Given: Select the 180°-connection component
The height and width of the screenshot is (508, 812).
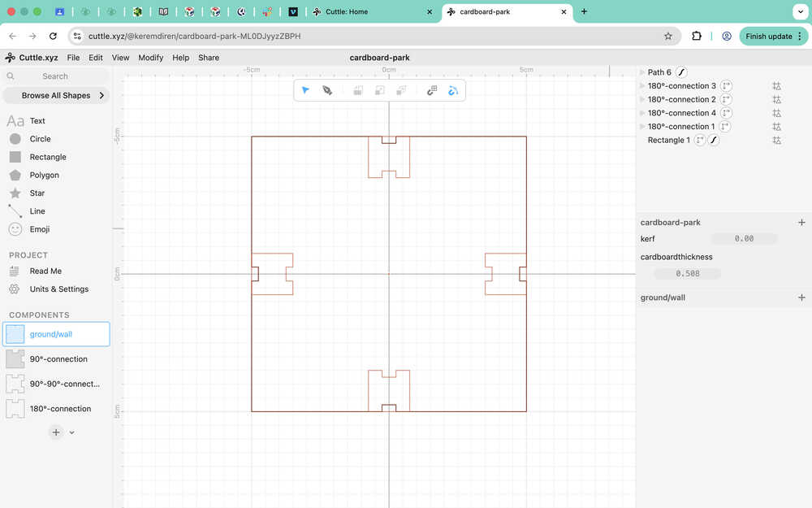Looking at the screenshot, I should [x=56, y=409].
